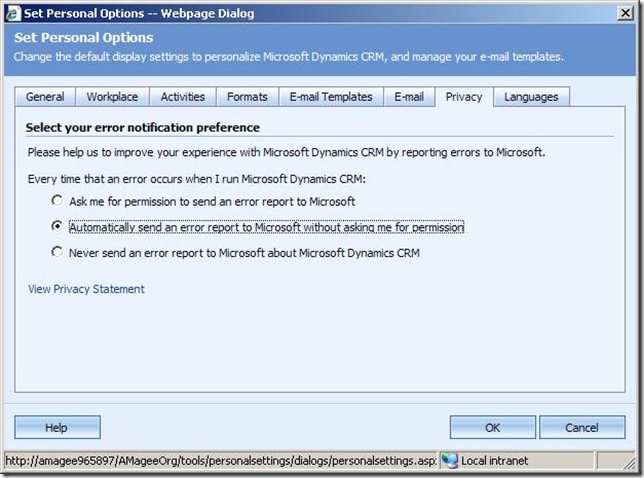The width and height of the screenshot is (644, 478).
Task: Open the E-mail Templates tab
Action: coord(330,97)
